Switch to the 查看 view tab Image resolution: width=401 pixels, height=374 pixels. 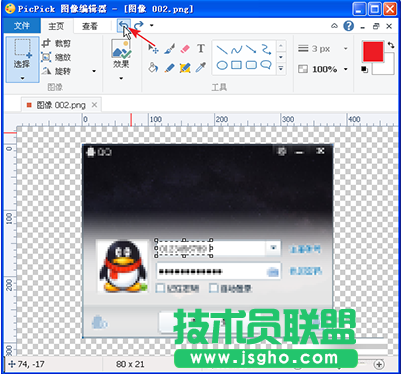point(90,26)
